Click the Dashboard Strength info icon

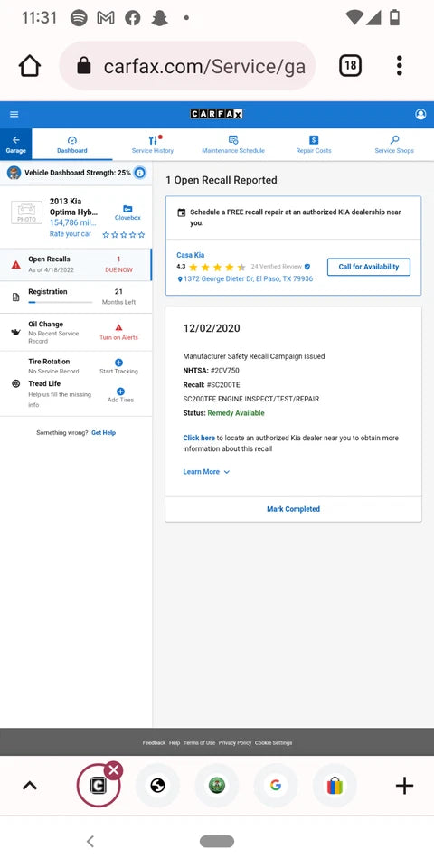point(140,173)
